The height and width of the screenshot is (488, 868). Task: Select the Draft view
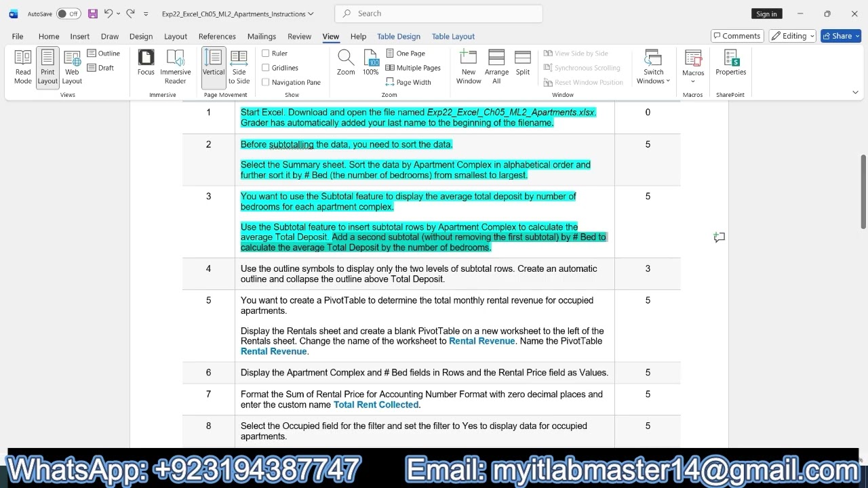coord(100,68)
